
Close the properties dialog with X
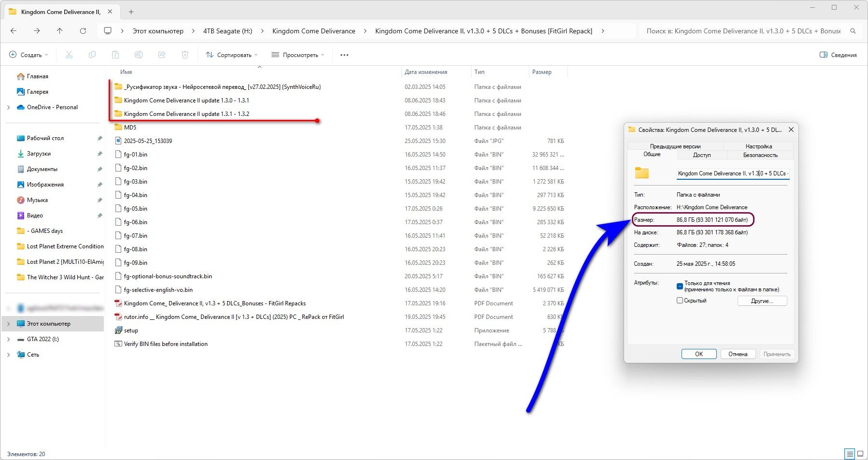tap(791, 129)
